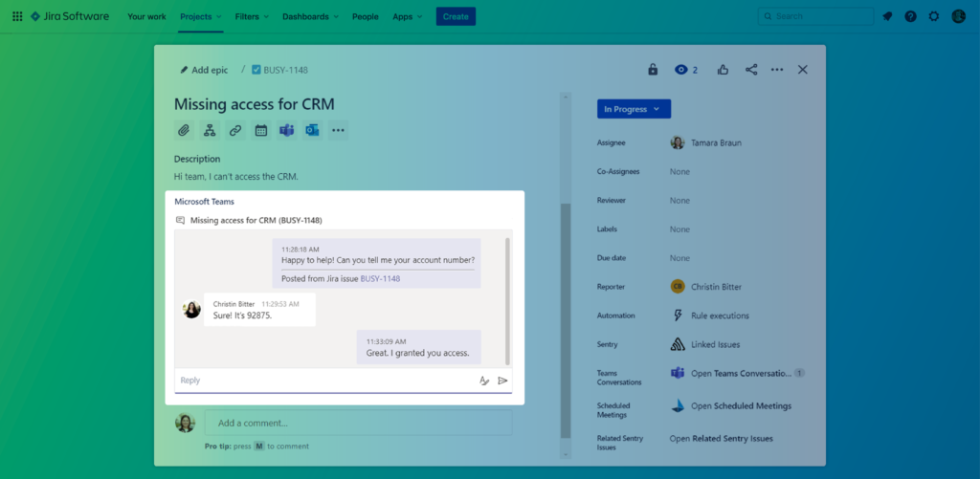Open Teams Conversations link
Screen dimensions: 980x479
pyautogui.click(x=742, y=373)
